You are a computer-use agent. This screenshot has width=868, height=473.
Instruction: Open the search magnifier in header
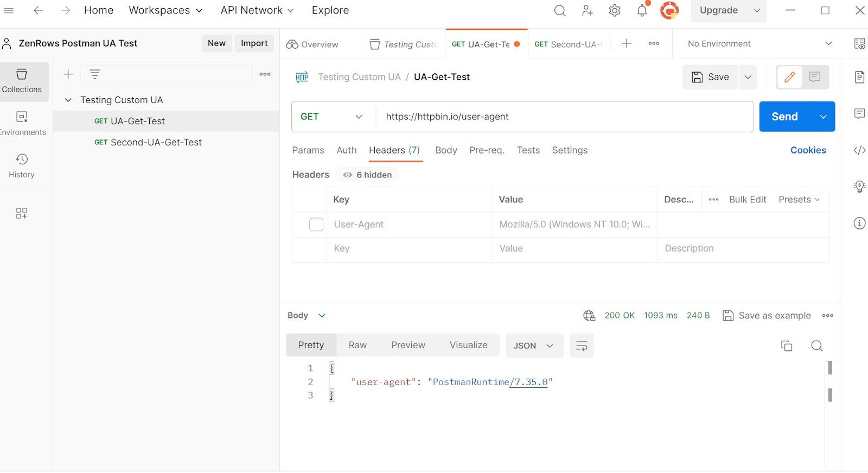560,10
